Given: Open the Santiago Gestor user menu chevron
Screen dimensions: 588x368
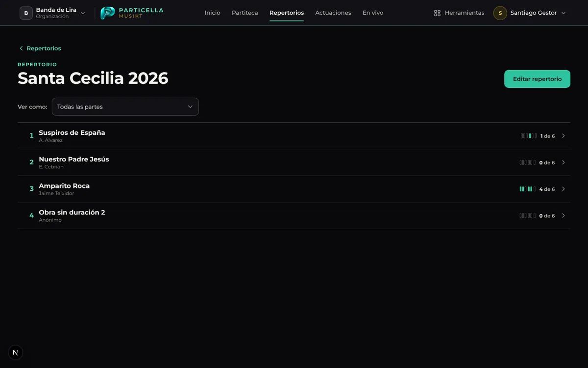Looking at the screenshot, I should click(x=563, y=13).
